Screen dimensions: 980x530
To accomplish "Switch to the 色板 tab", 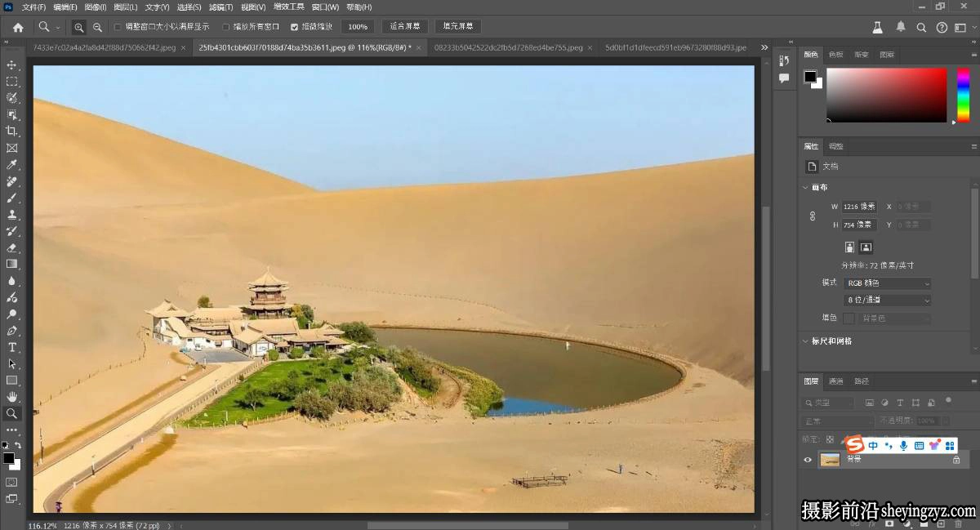I will (835, 55).
